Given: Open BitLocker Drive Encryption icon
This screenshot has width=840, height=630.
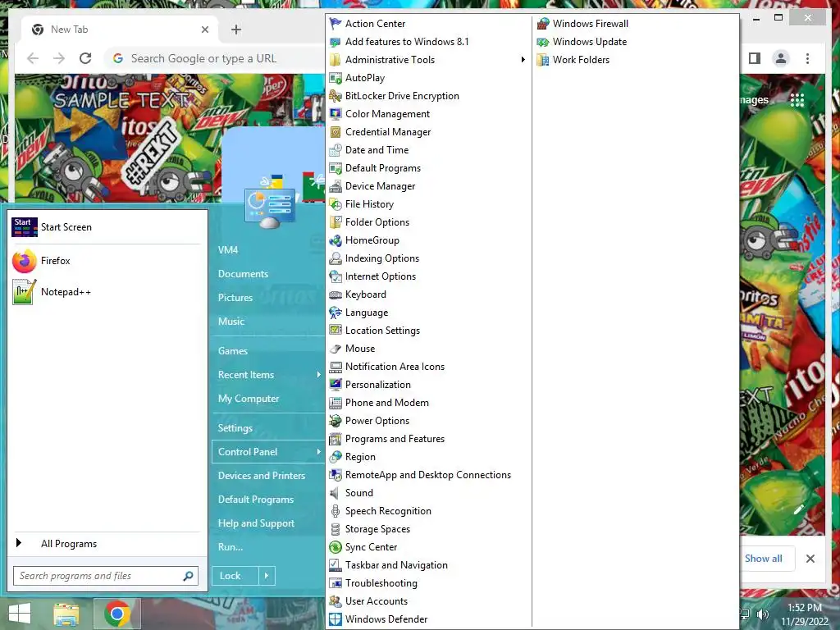Looking at the screenshot, I should pyautogui.click(x=336, y=96).
